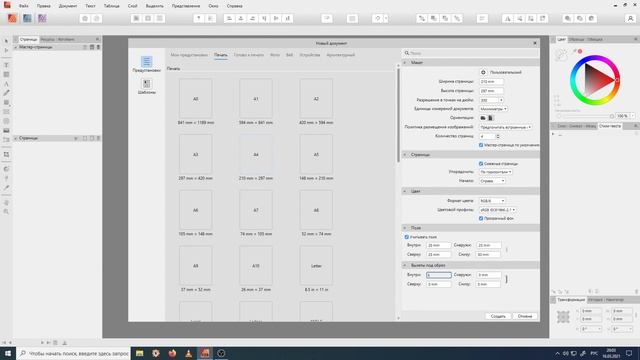
Task: Open the Templates section icon
Action: [147, 84]
